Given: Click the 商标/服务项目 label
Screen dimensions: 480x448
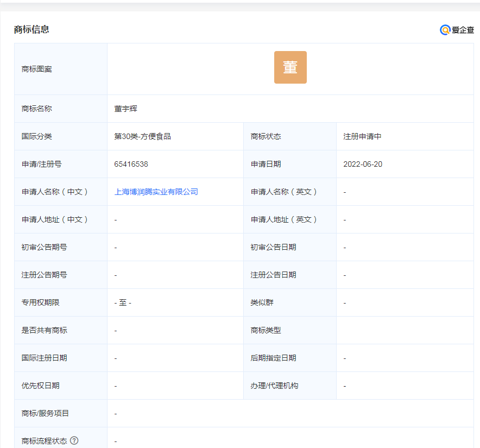Looking at the screenshot, I should tap(45, 413).
